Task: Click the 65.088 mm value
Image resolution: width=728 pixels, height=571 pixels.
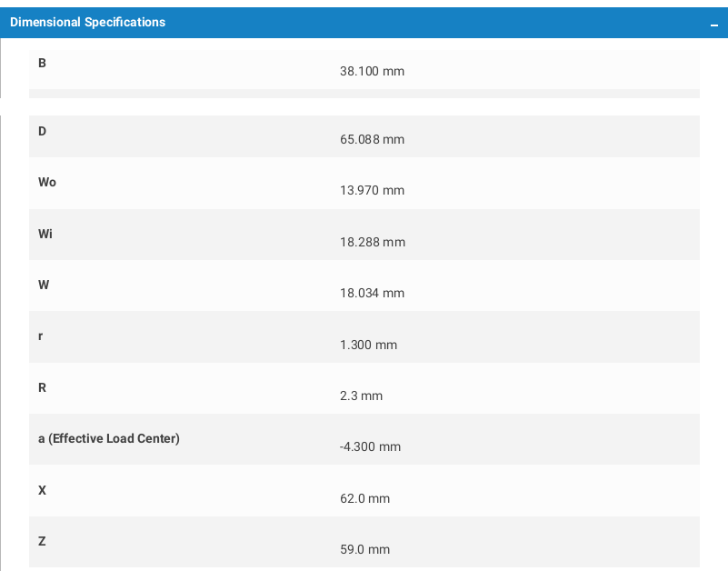Action: tap(372, 139)
